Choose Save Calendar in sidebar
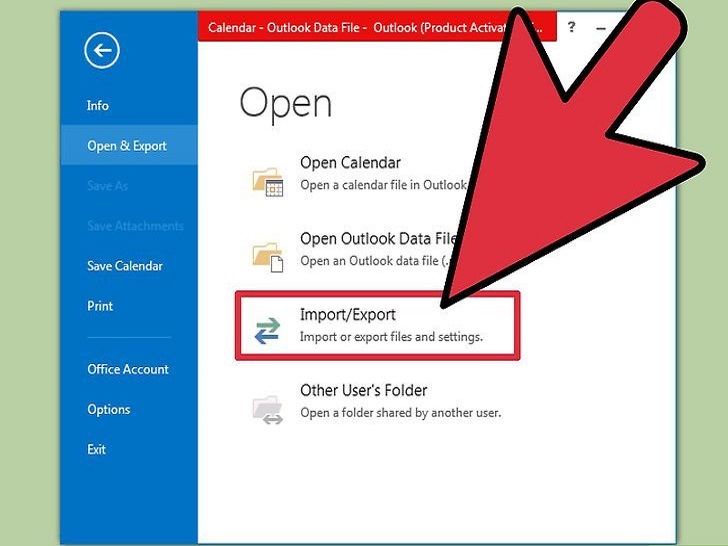Viewport: 728px width, 546px height. pos(125,266)
